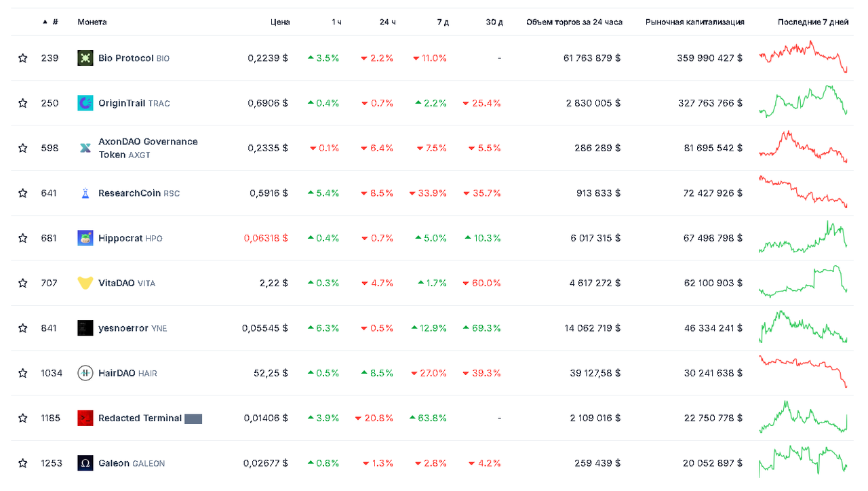Open OriginTrail TRAC coin page
The width and height of the screenshot is (868, 491).
pos(134,103)
